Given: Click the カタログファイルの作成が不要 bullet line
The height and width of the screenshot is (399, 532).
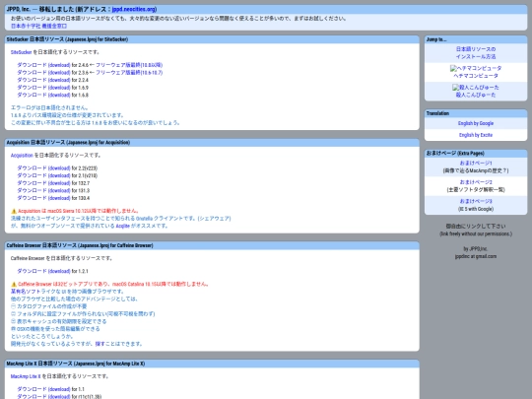Looking at the screenshot, I should coord(49,306).
